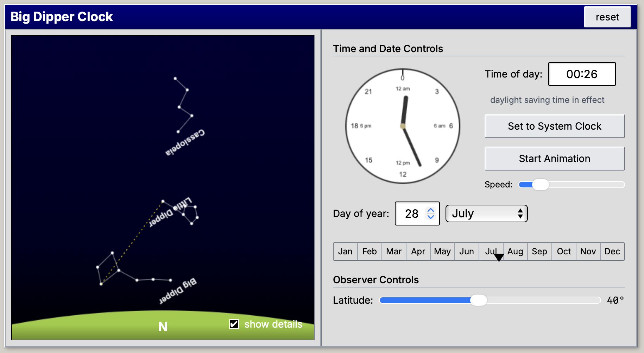Increment the day with up stepper arrow

[431, 210]
